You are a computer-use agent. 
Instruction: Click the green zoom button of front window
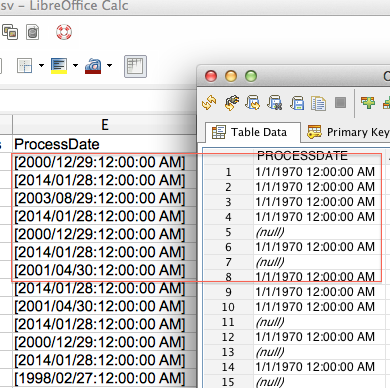point(251,76)
